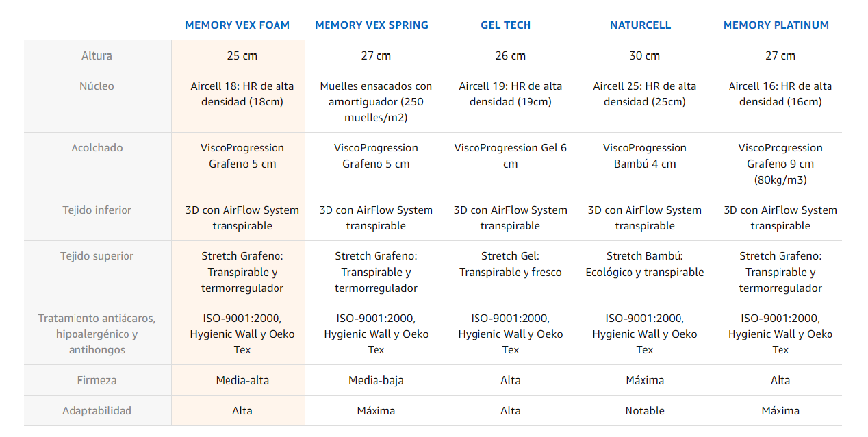Open the GEL TECH product link
The image size is (868, 437).
click(x=505, y=25)
